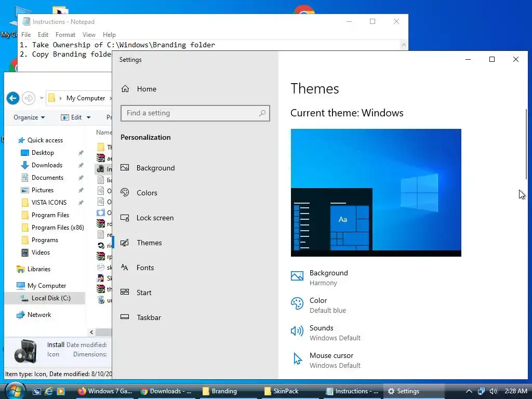Click My Computer in Explorer address bar
The image size is (532, 399).
coord(86,98)
